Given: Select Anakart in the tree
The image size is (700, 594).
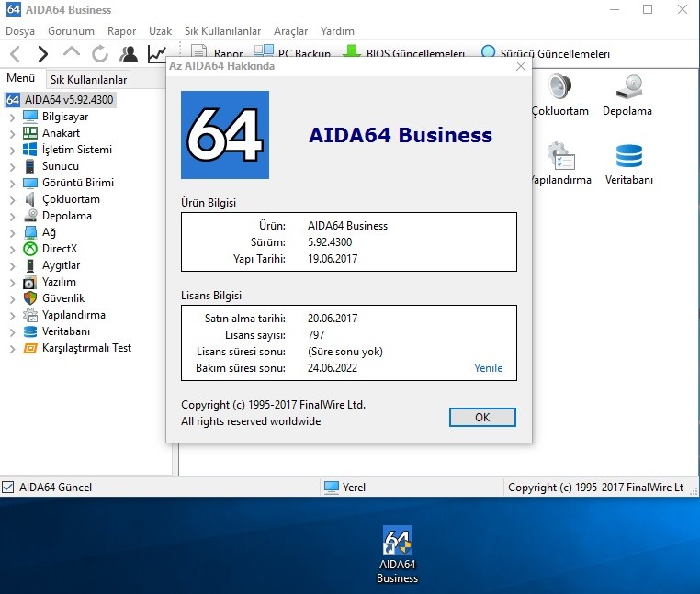Looking at the screenshot, I should [61, 132].
